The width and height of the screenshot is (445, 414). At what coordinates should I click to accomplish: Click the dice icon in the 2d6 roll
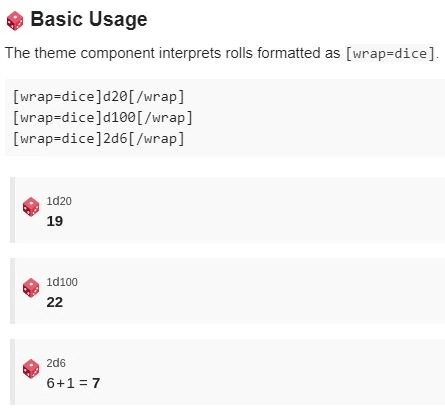[x=31, y=369]
